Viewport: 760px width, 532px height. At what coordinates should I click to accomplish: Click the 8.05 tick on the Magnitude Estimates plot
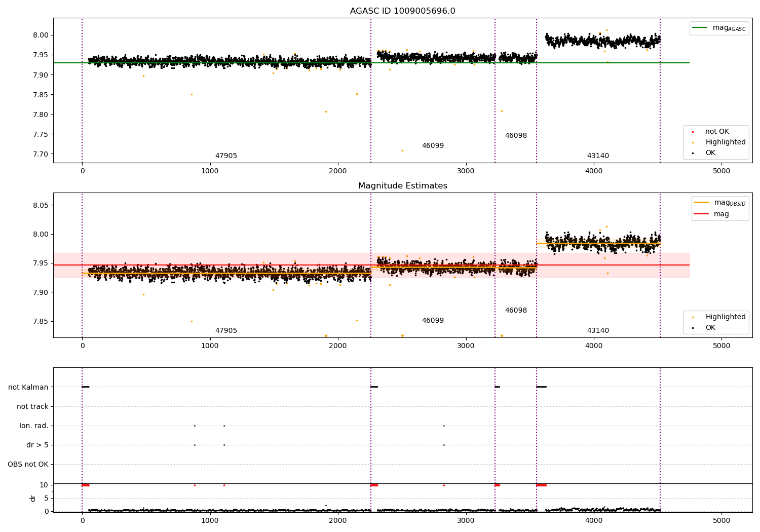click(x=41, y=205)
